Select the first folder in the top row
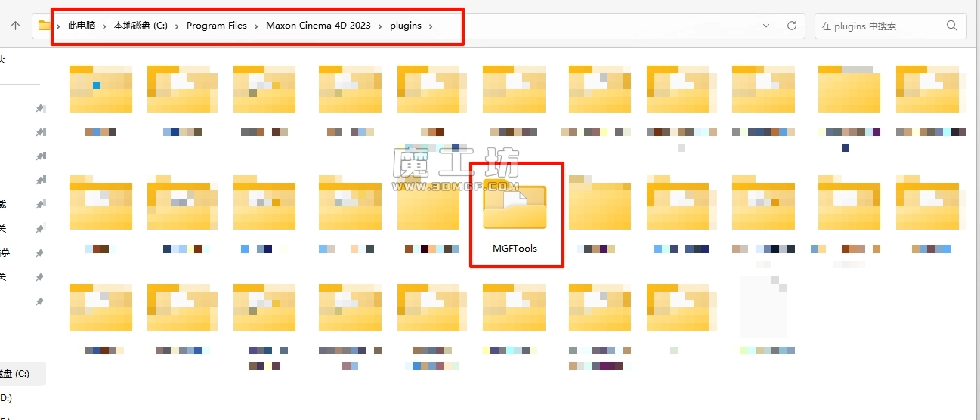This screenshot has height=420, width=980. click(100, 89)
